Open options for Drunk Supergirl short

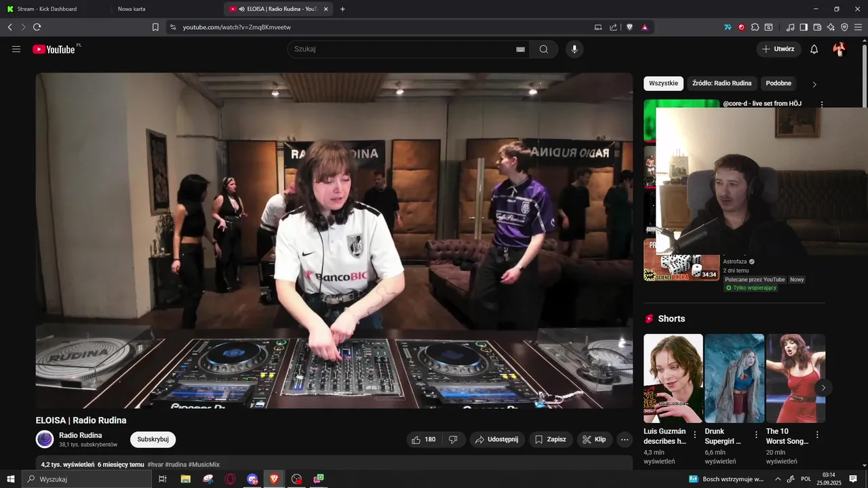(756, 434)
